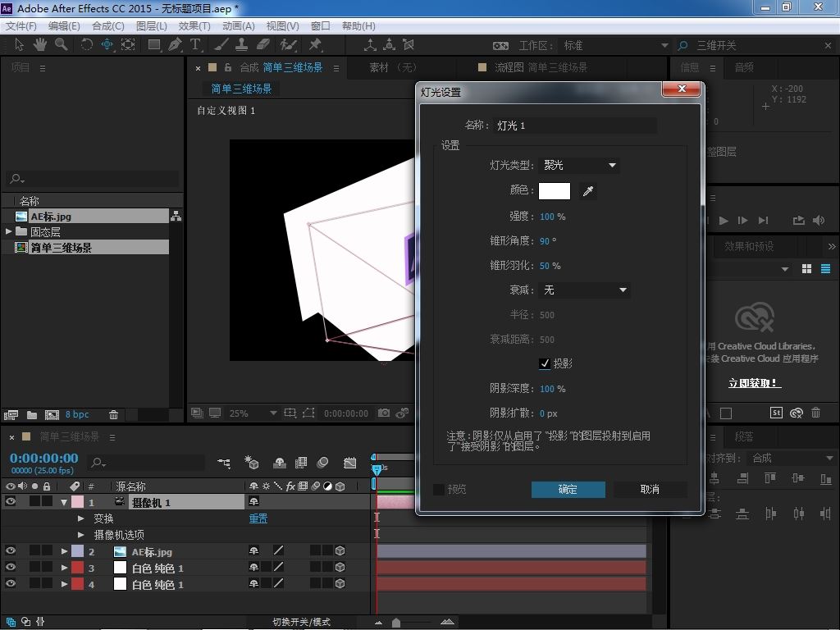The image size is (840, 630).
Task: Select the Eraser tool
Action: point(263,44)
